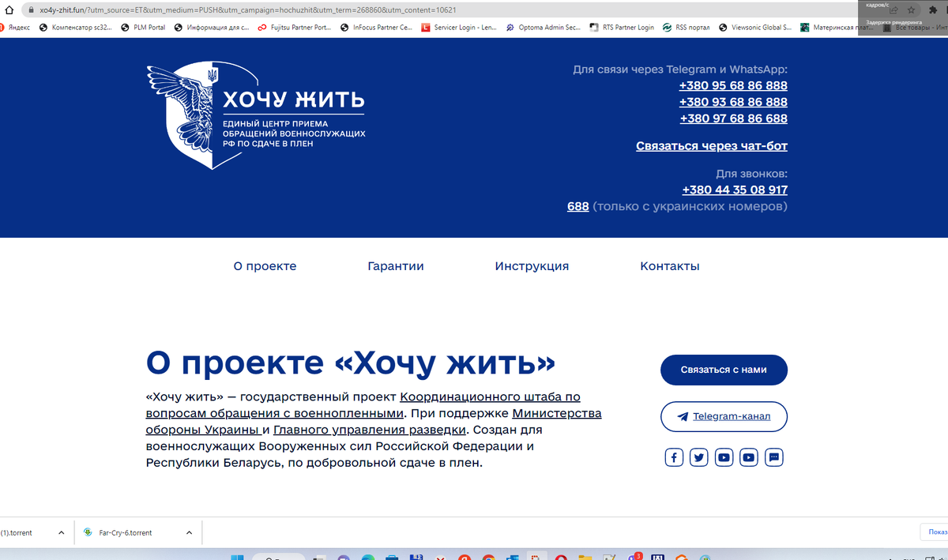Click call number +380 44 35 08 917
The width and height of the screenshot is (948, 560).
pyautogui.click(x=735, y=190)
